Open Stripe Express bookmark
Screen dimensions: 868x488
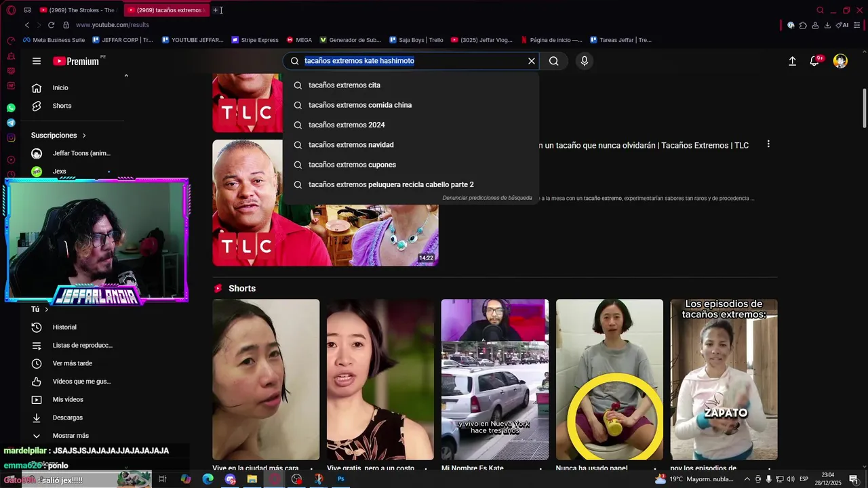[x=255, y=40]
